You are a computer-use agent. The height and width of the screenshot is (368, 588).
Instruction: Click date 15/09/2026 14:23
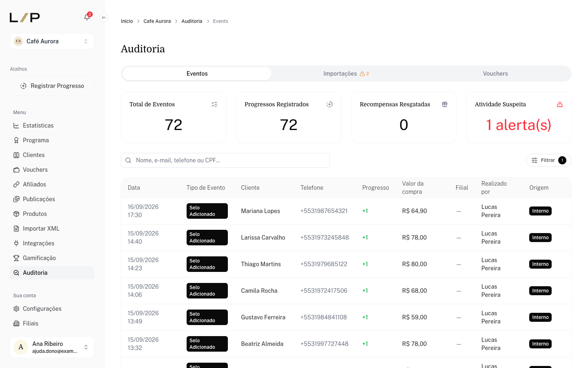click(143, 264)
